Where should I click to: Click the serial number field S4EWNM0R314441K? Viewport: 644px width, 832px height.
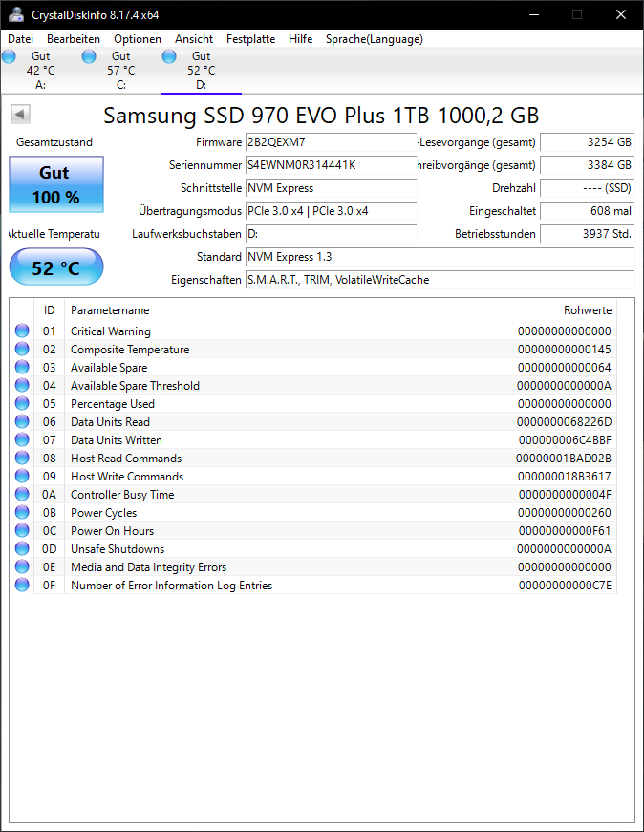click(x=332, y=165)
